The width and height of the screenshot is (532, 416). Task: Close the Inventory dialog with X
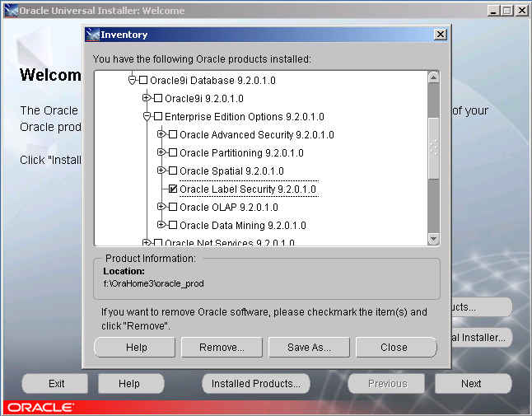pos(441,35)
